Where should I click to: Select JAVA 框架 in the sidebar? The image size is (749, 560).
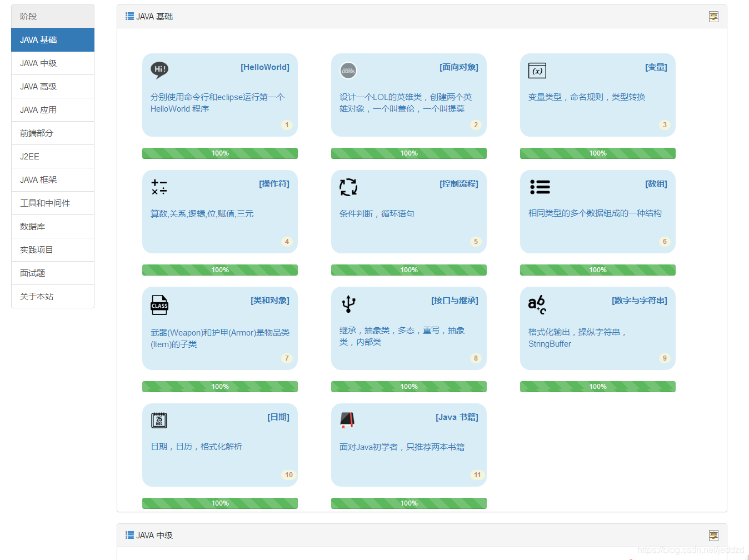point(53,180)
